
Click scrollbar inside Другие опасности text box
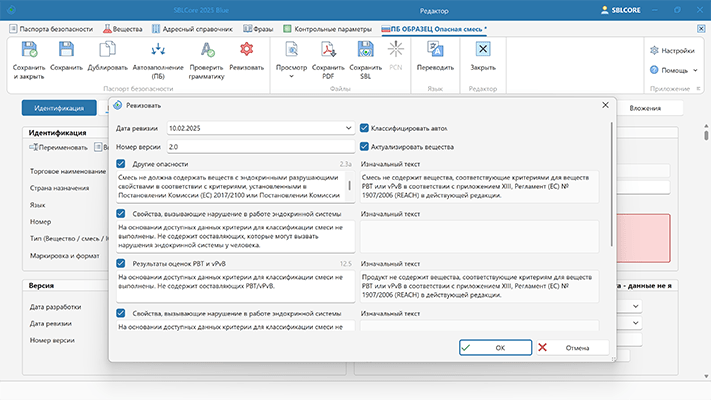click(x=350, y=186)
